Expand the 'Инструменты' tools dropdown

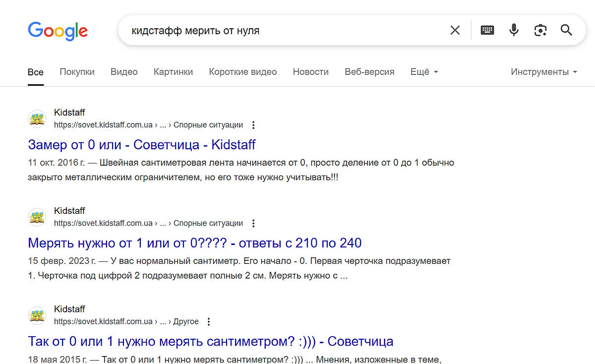543,72
